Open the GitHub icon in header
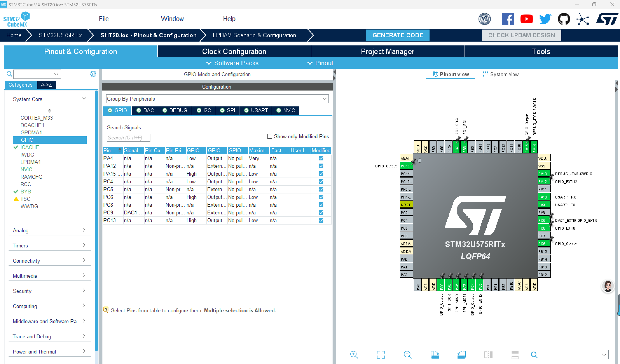 point(564,19)
